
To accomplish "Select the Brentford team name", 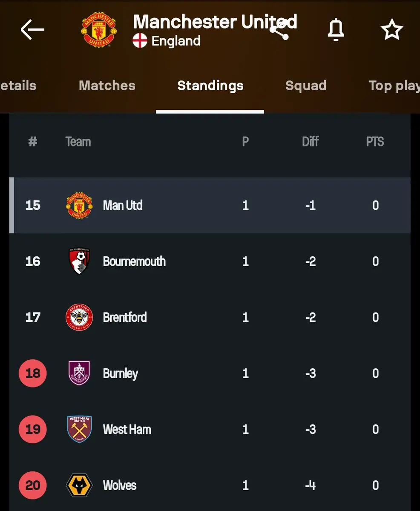I will 125,317.
